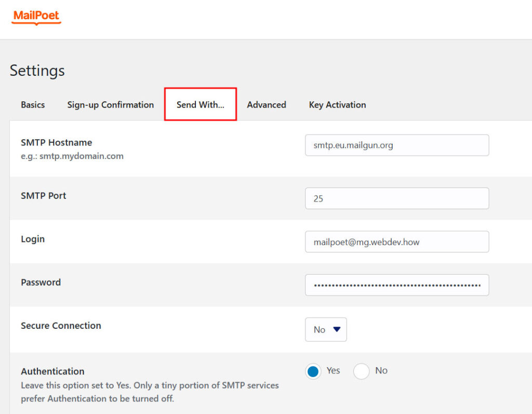This screenshot has height=414, width=532.
Task: Click inside the Login field
Action: point(396,242)
